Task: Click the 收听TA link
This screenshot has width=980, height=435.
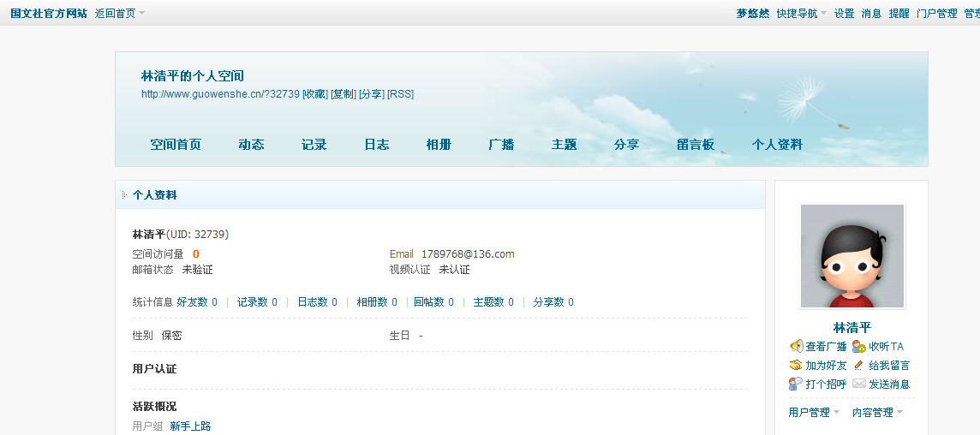Action: pos(887,346)
